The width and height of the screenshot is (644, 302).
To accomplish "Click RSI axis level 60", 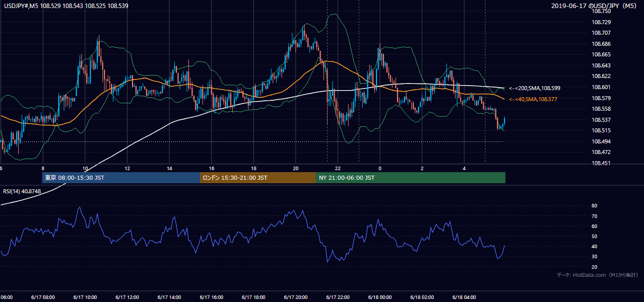I will click(x=595, y=226).
